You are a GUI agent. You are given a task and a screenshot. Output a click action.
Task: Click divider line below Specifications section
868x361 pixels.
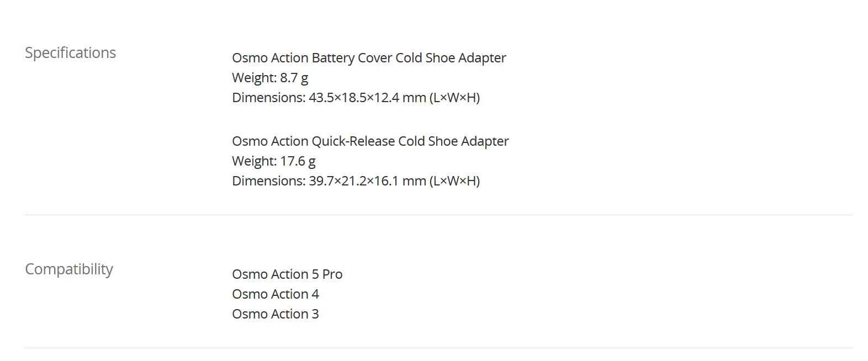[439, 215]
